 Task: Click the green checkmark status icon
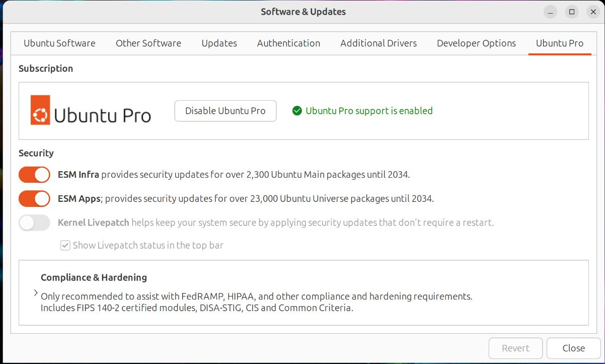[297, 111]
